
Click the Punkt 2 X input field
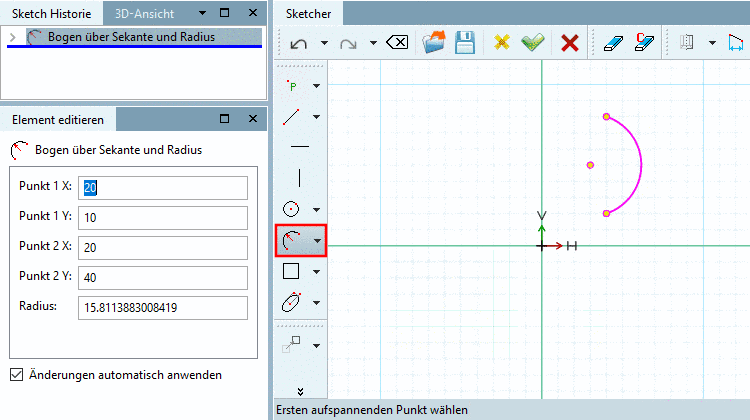coord(163,248)
